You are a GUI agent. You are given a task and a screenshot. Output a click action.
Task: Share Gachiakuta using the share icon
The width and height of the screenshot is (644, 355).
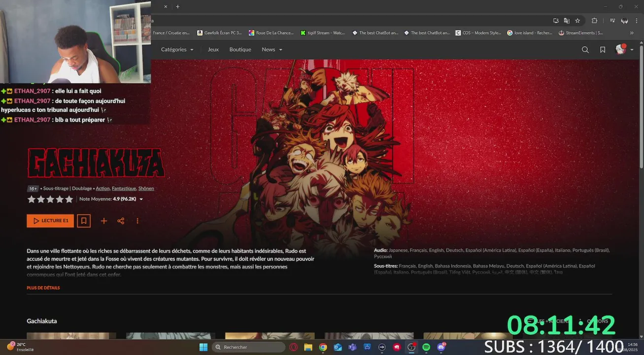(121, 221)
